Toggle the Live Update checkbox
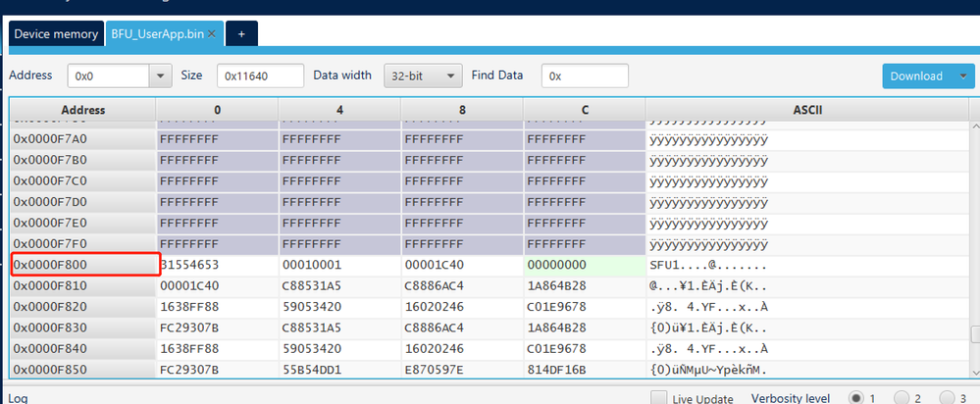 click(x=658, y=398)
